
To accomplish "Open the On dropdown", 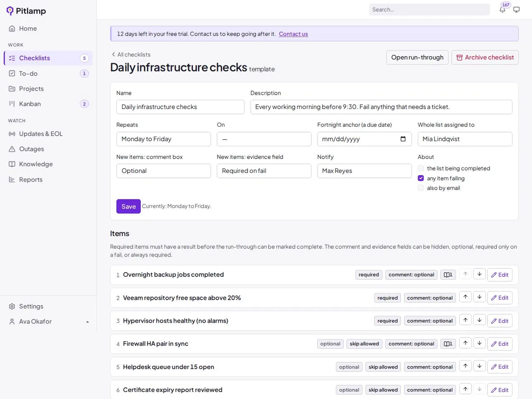I will pyautogui.click(x=264, y=139).
